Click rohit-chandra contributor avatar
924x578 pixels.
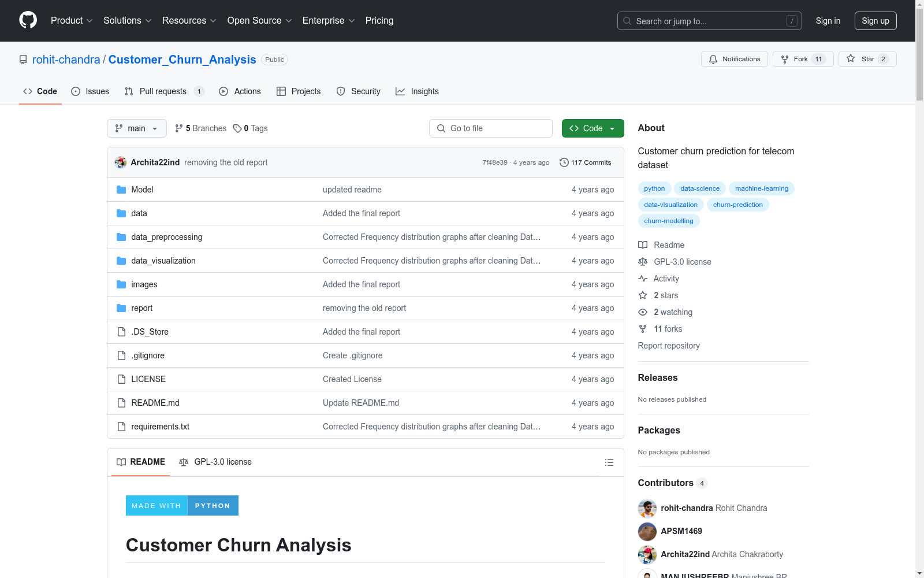[647, 508]
